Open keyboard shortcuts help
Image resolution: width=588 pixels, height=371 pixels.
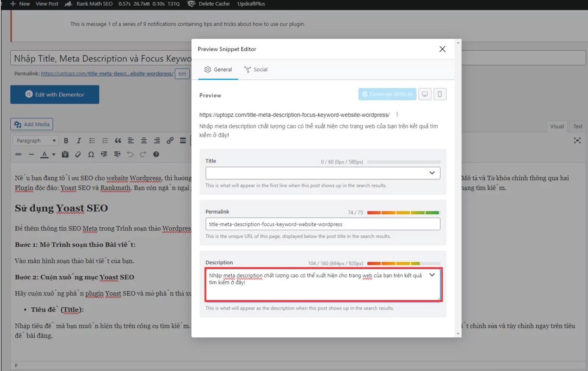156,154
